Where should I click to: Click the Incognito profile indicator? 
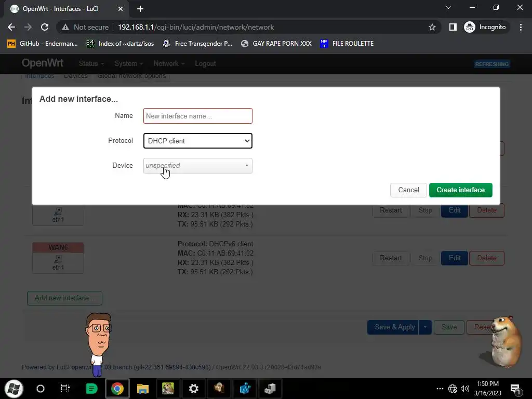485,27
